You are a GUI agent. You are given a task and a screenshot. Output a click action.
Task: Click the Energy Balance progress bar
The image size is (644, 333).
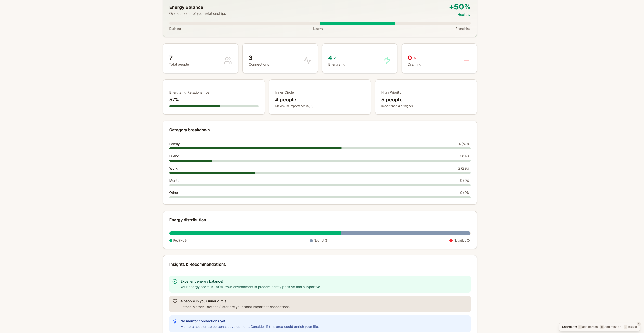(320, 23)
